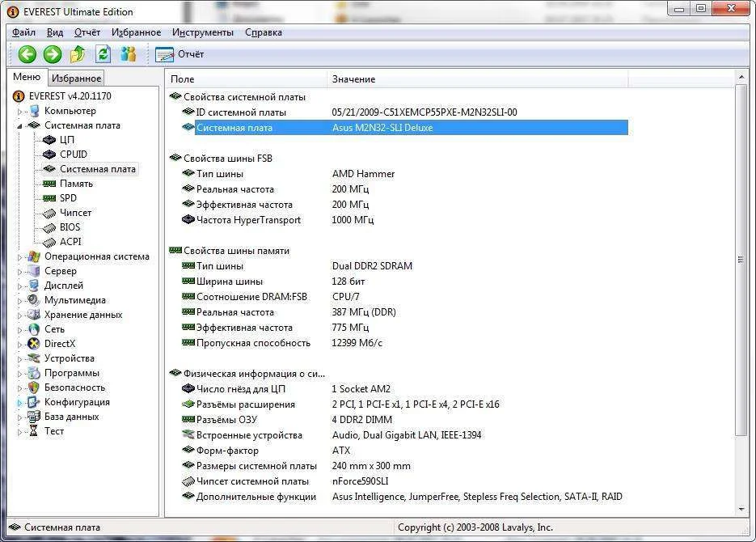This screenshot has width=756, height=542.
Task: Click the Безопасность shield icon
Action: [x=34, y=387]
